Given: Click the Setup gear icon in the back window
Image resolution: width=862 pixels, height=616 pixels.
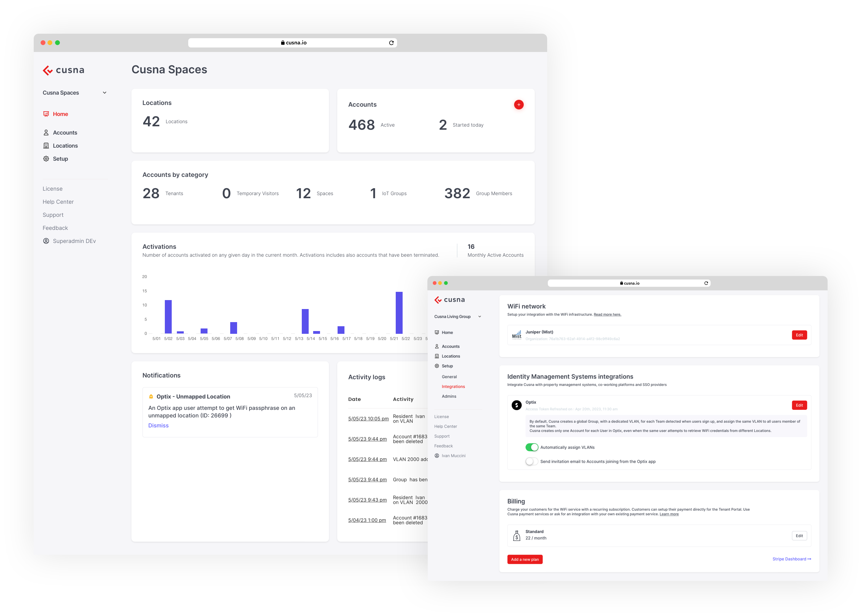Looking at the screenshot, I should [x=46, y=159].
